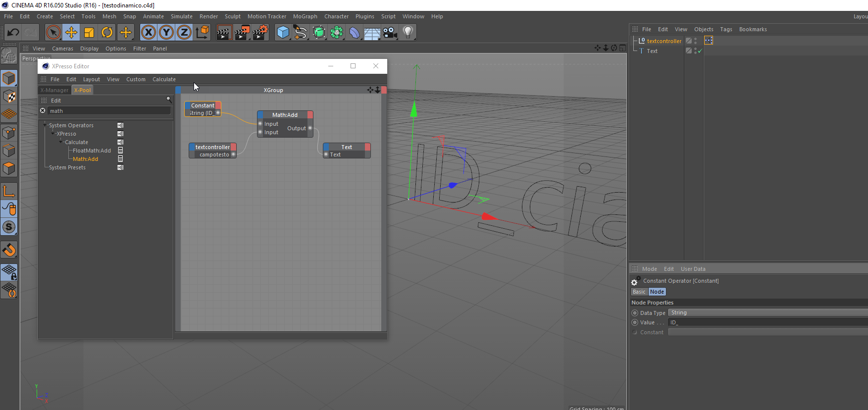Select FloatMath:Add operator in X-Pool
Image resolution: width=868 pixels, height=410 pixels.
click(x=92, y=151)
